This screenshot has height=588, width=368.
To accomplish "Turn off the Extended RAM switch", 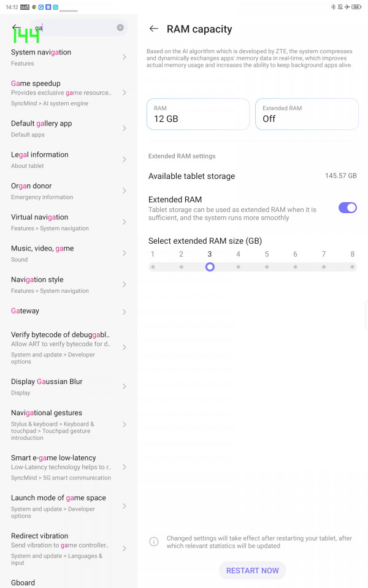I will (x=347, y=208).
